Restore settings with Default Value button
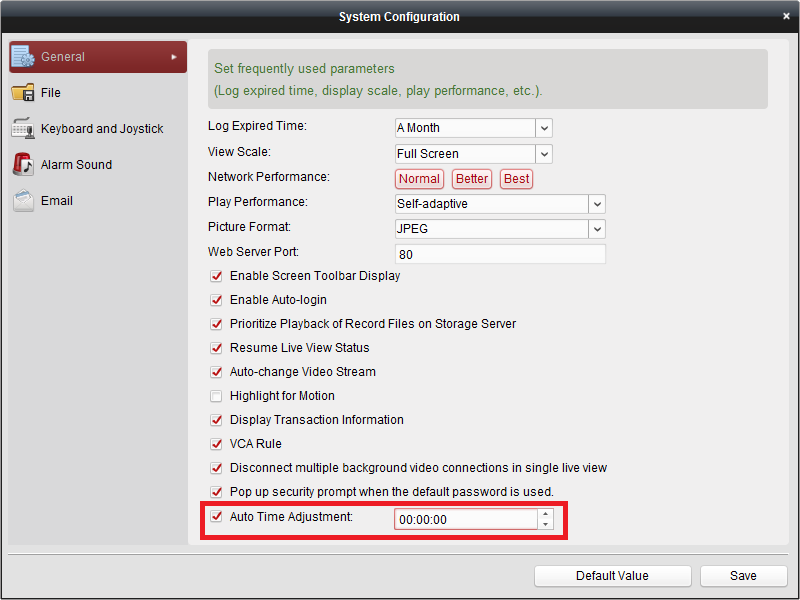Image resolution: width=800 pixels, height=600 pixels. point(612,576)
